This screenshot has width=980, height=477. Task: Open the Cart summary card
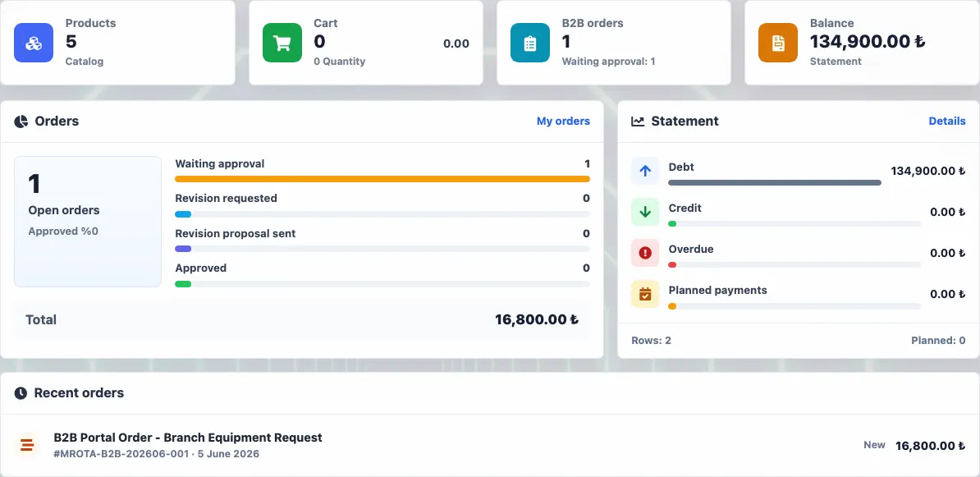(x=365, y=43)
